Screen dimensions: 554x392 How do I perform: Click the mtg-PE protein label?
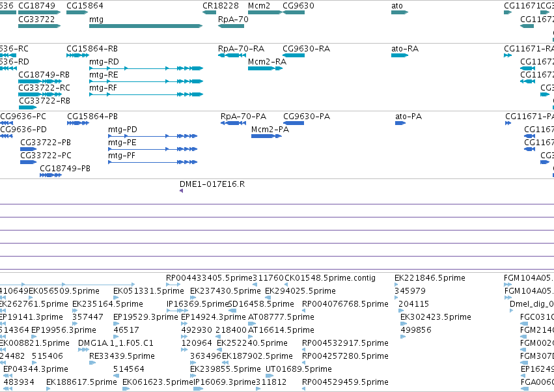coord(122,143)
